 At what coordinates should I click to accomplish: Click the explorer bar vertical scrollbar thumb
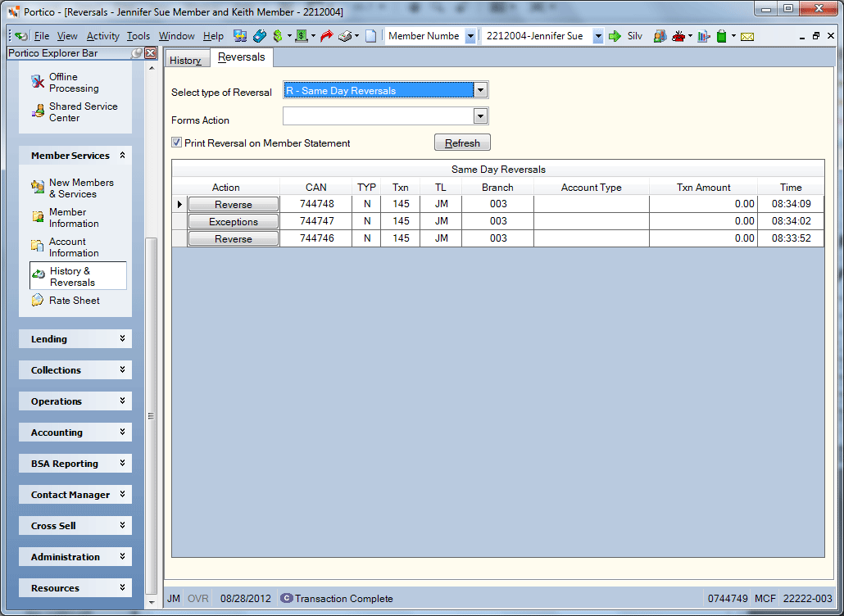152,415
